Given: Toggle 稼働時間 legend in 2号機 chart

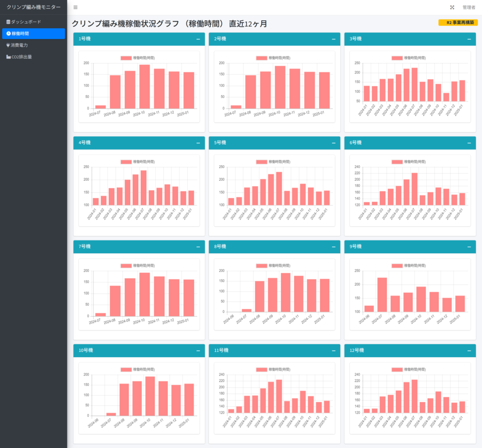Looking at the screenshot, I should tap(273, 58).
